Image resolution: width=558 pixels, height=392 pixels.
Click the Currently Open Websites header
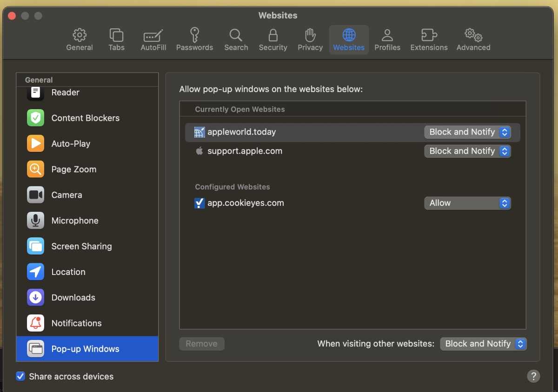click(x=240, y=109)
